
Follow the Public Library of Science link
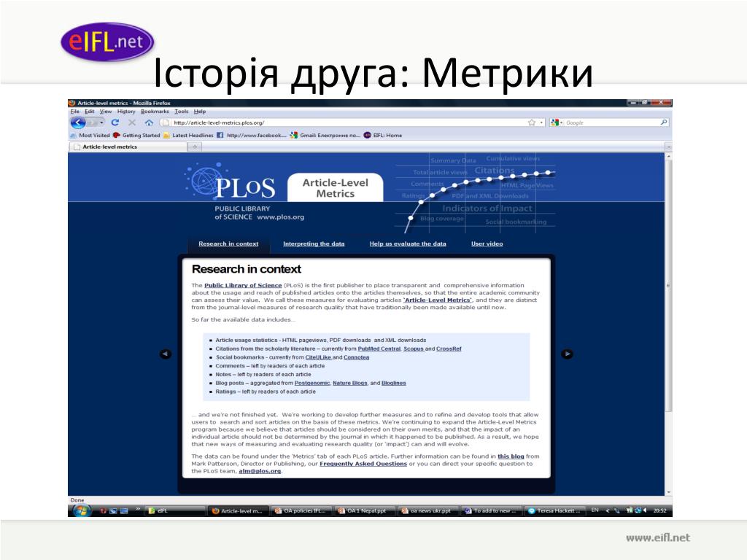243,285
